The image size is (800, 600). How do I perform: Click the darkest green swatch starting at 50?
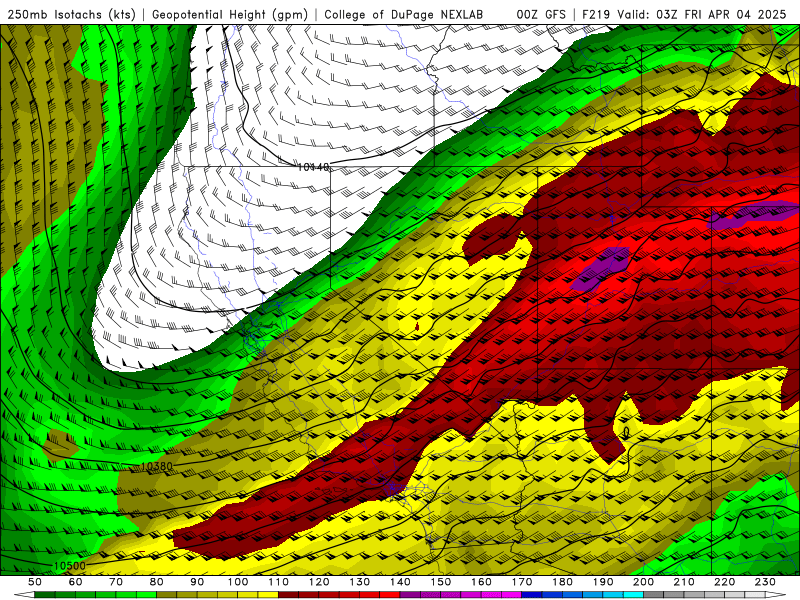coord(44,594)
